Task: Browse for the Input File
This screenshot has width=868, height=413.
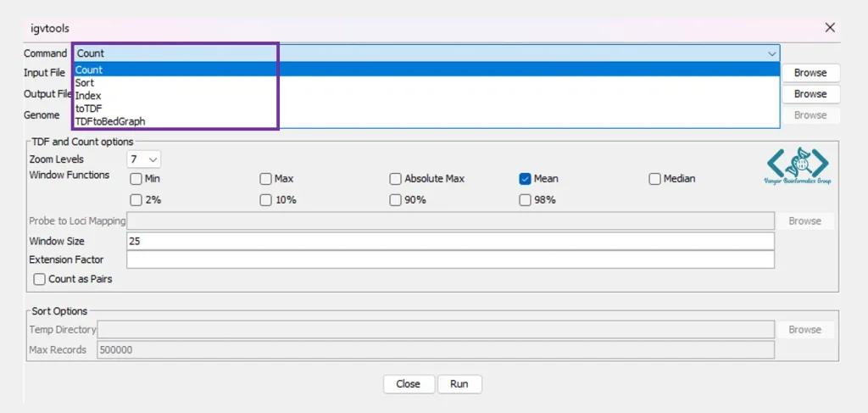Action: coord(810,73)
